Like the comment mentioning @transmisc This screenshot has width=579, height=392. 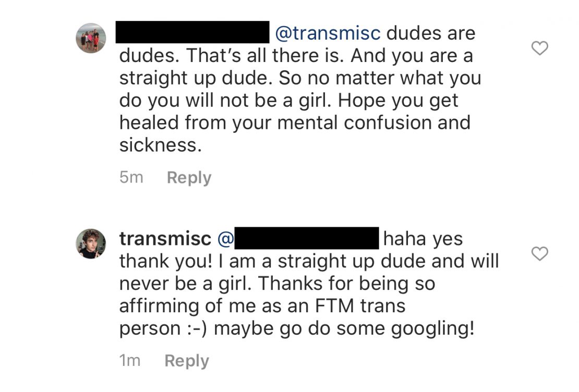(x=539, y=48)
